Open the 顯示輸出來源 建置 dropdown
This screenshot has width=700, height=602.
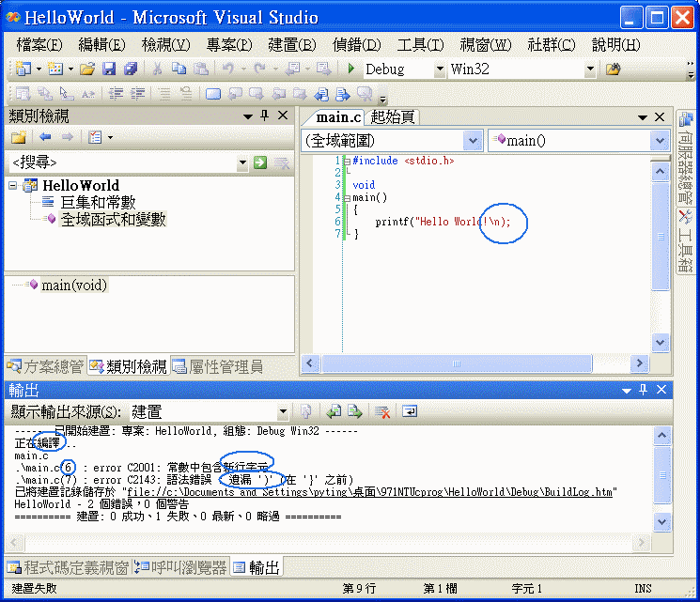coord(283,411)
